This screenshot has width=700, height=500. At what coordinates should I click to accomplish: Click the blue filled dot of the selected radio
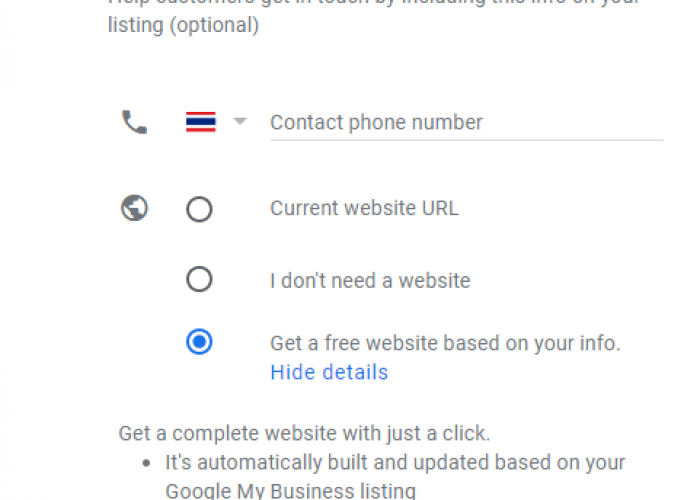(x=199, y=342)
